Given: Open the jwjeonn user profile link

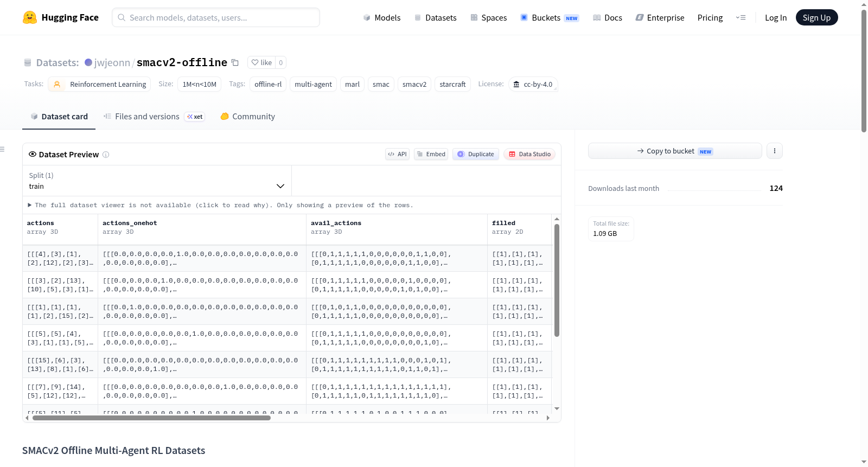Looking at the screenshot, I should (112, 62).
